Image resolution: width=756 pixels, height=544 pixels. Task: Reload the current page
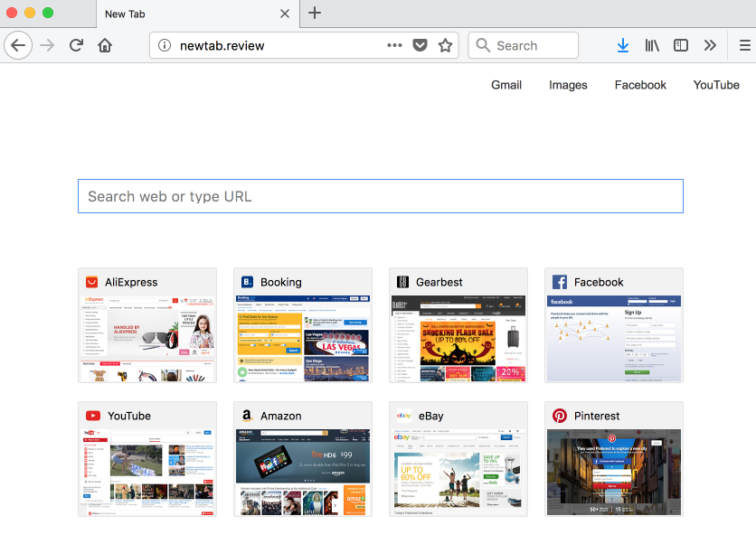pyautogui.click(x=77, y=45)
